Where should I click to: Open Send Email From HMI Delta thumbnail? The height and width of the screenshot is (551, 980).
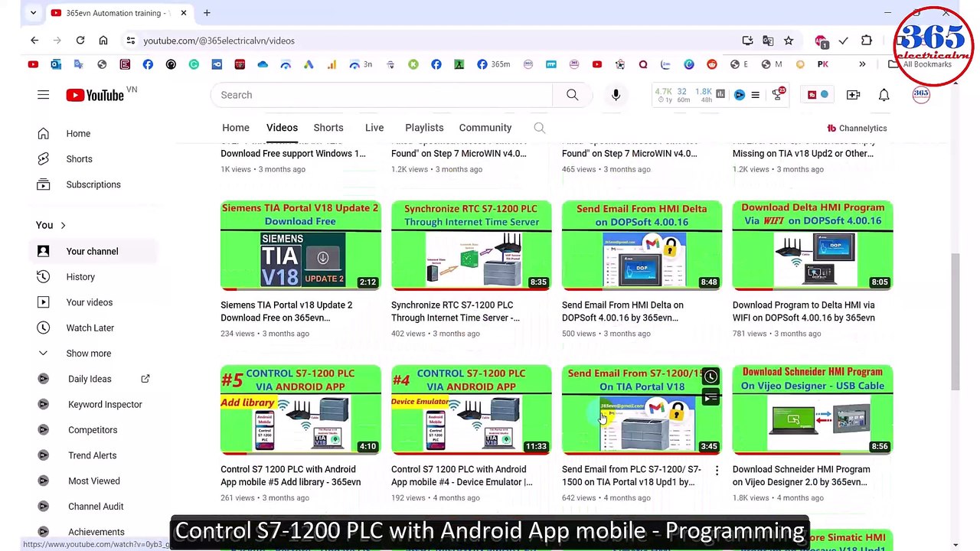(642, 246)
